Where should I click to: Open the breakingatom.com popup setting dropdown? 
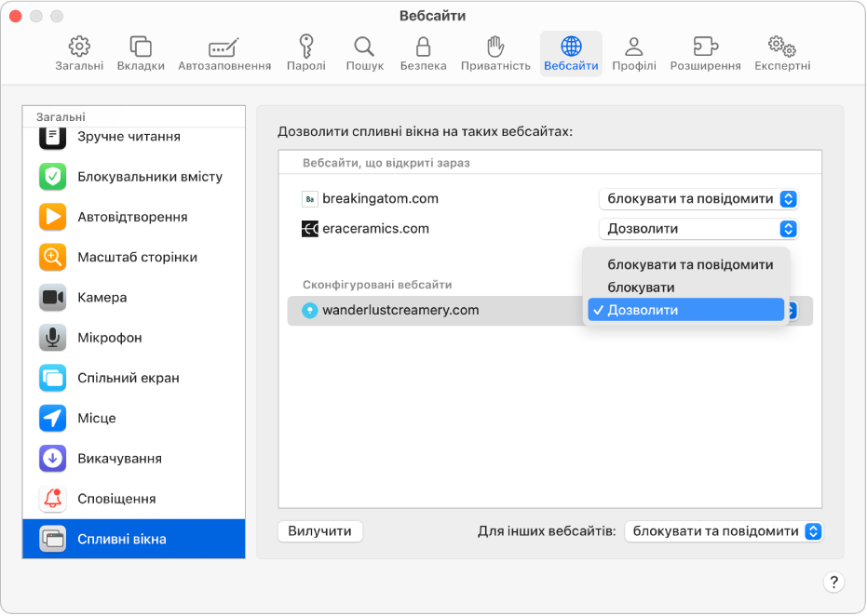coord(698,199)
